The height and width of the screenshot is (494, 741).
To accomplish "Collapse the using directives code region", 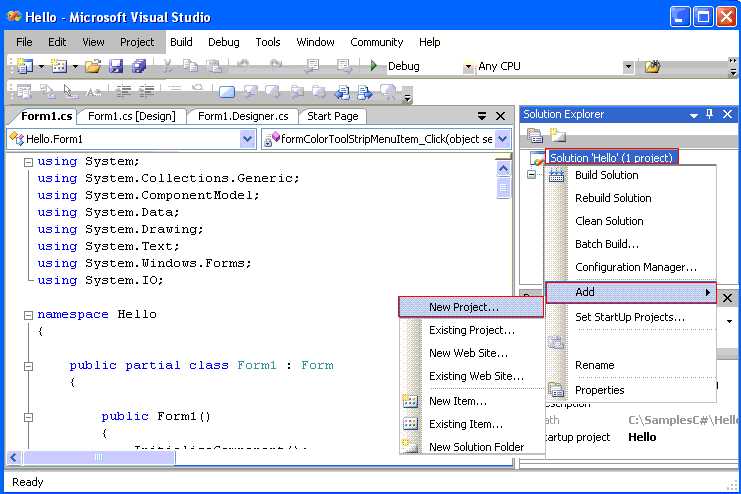I will tap(28, 162).
